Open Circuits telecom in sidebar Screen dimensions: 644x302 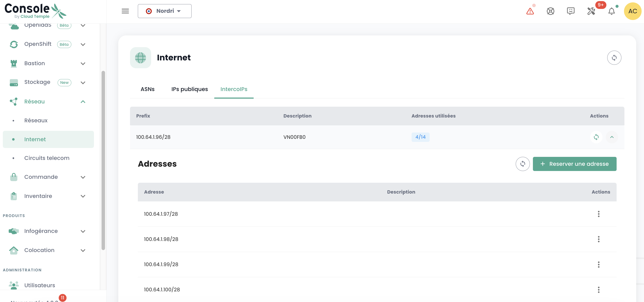47,158
